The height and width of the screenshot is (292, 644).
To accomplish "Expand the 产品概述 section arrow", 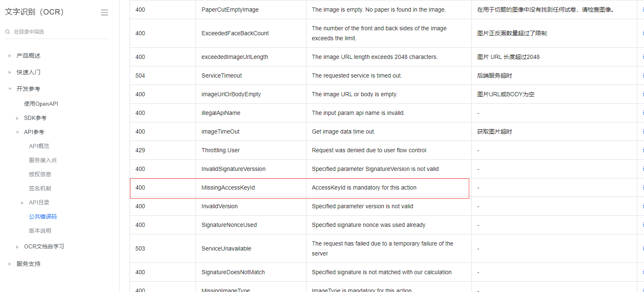I will pos(10,56).
